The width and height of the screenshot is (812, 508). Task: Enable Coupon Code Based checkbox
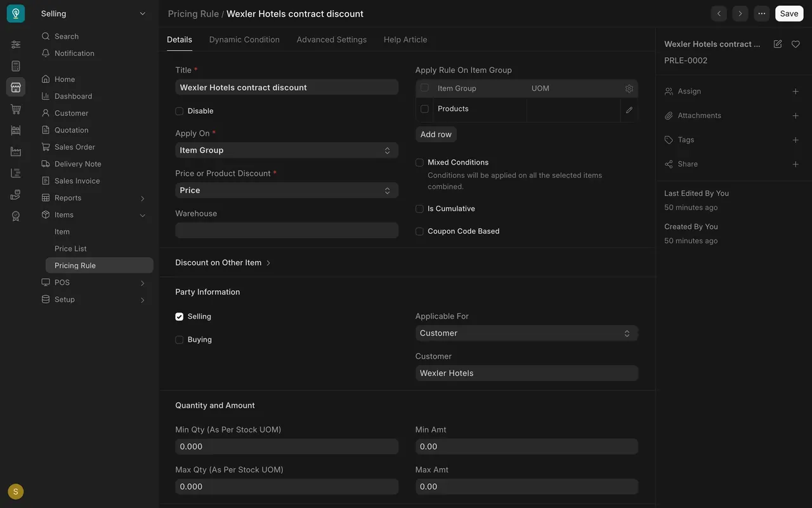[419, 232]
